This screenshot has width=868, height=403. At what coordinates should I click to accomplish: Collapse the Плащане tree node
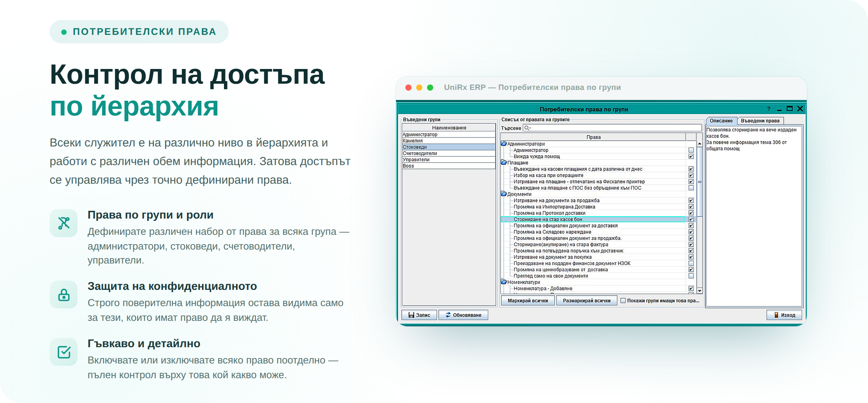coord(504,163)
